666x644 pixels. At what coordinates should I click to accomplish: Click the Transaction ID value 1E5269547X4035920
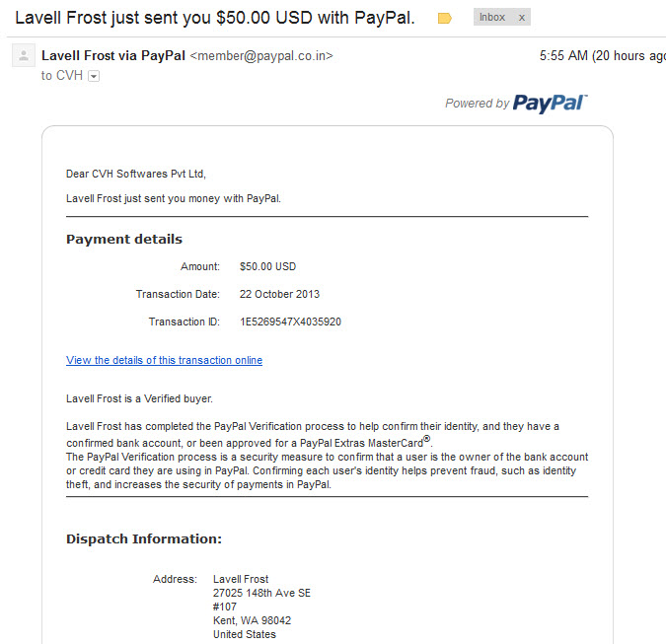coord(290,322)
